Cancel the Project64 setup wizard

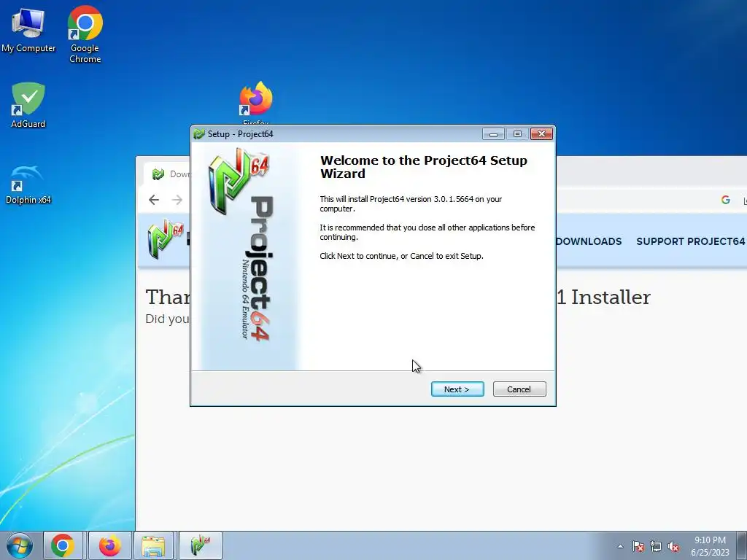pos(519,389)
